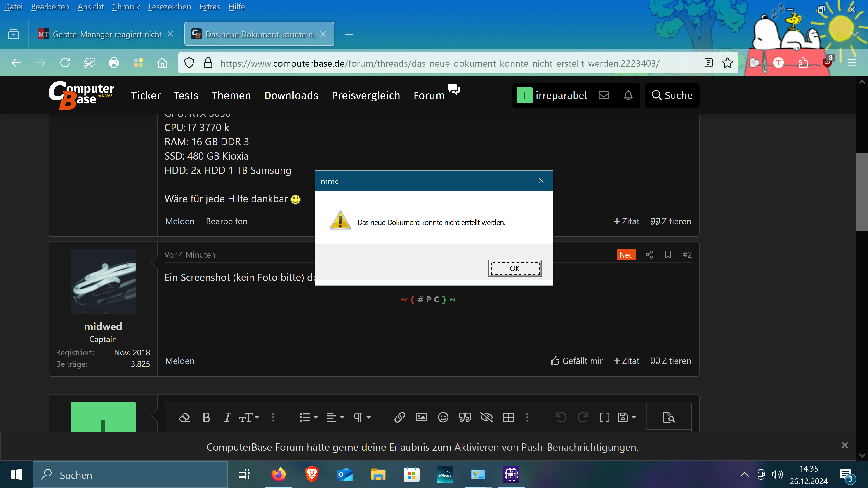
Task: Click the eraser remove-formatting icon
Action: tap(184, 418)
